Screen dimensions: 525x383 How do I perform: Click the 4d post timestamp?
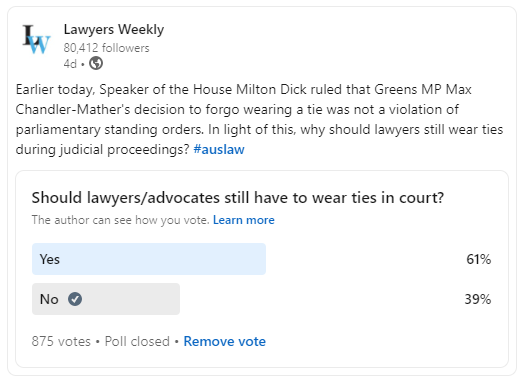[x=70, y=64]
